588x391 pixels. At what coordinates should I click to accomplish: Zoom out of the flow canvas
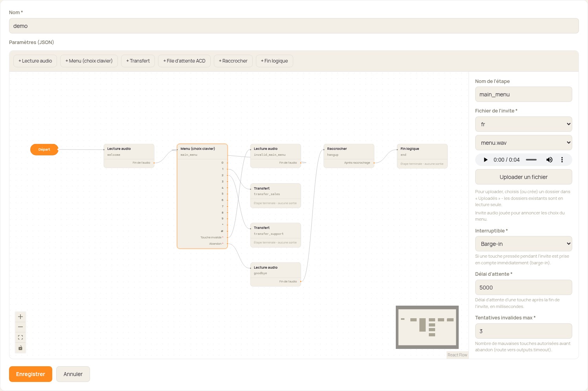20,327
